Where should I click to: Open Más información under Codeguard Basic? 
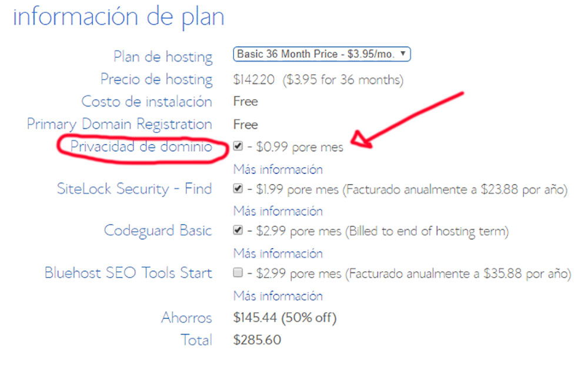click(278, 254)
